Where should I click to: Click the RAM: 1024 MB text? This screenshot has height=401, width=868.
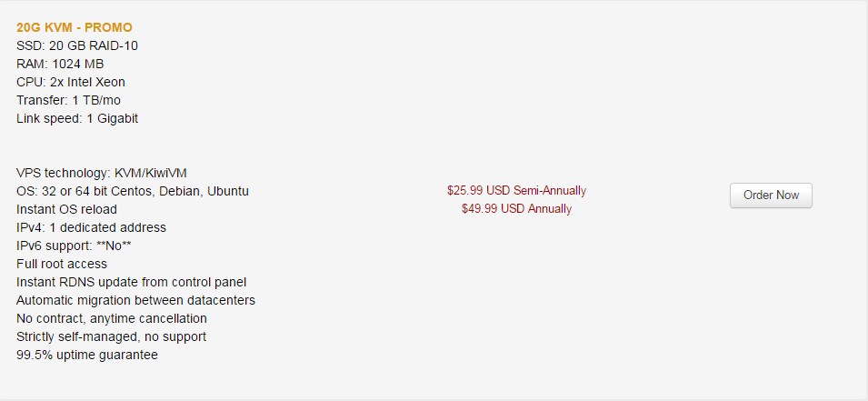(x=60, y=65)
